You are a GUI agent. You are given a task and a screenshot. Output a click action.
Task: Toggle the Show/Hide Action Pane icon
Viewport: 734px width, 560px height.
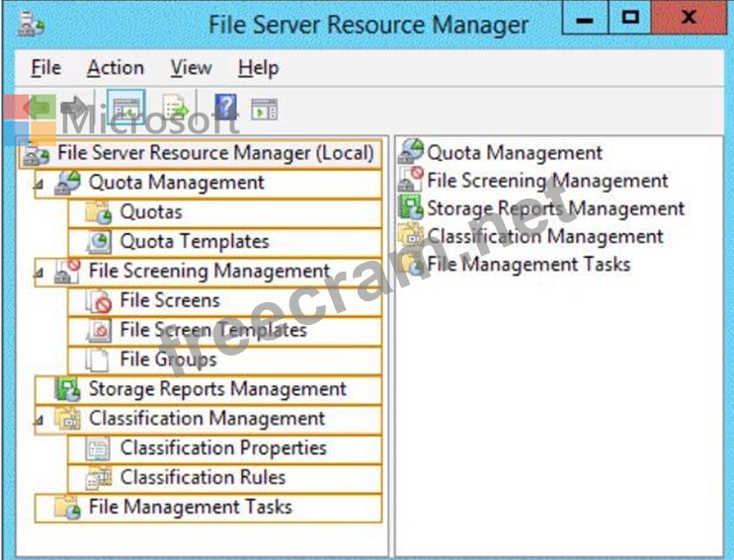pos(264,109)
